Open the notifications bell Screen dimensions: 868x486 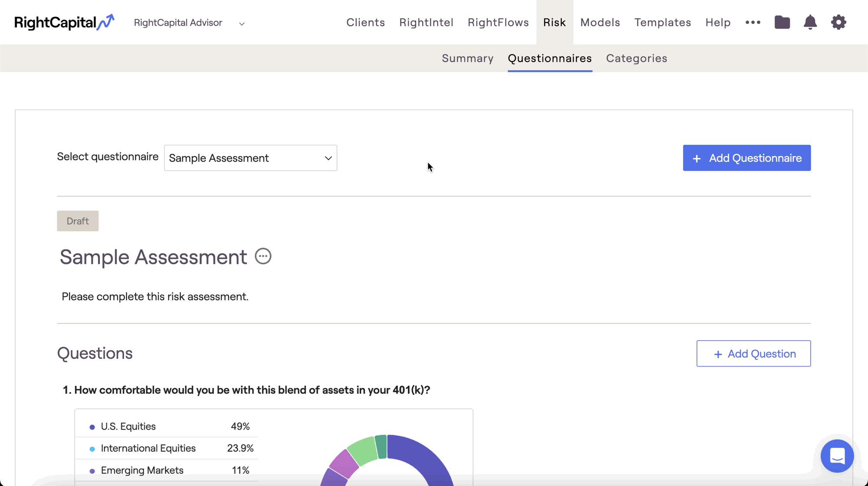click(810, 22)
